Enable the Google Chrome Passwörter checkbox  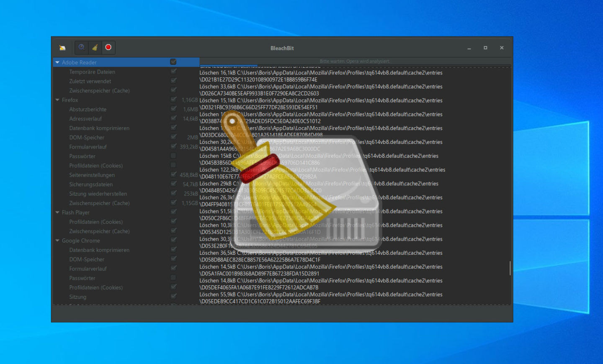[x=173, y=277]
